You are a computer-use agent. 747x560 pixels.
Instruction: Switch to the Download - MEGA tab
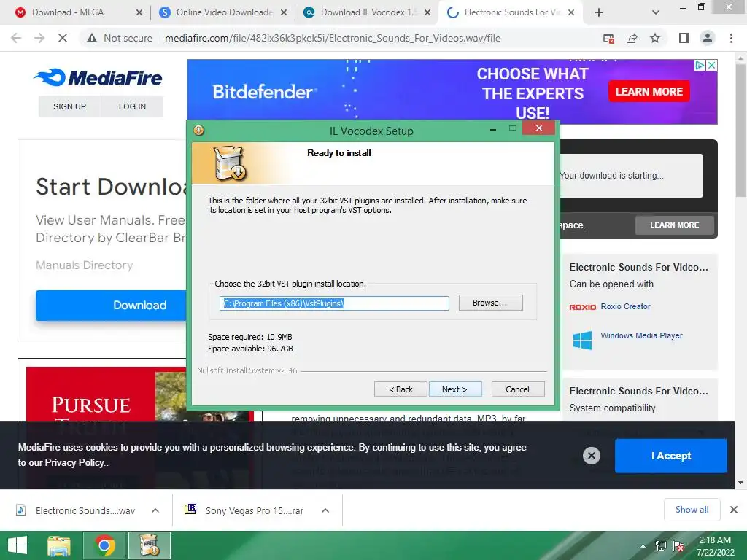pos(68,12)
